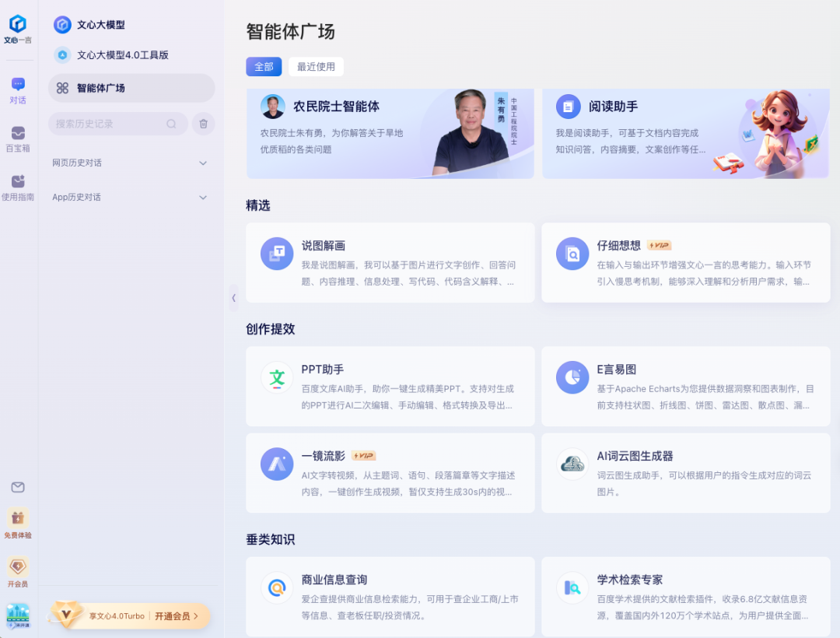Click the 仔细想想 agent icon
Viewport: 840px width, 638px height.
pyautogui.click(x=572, y=254)
